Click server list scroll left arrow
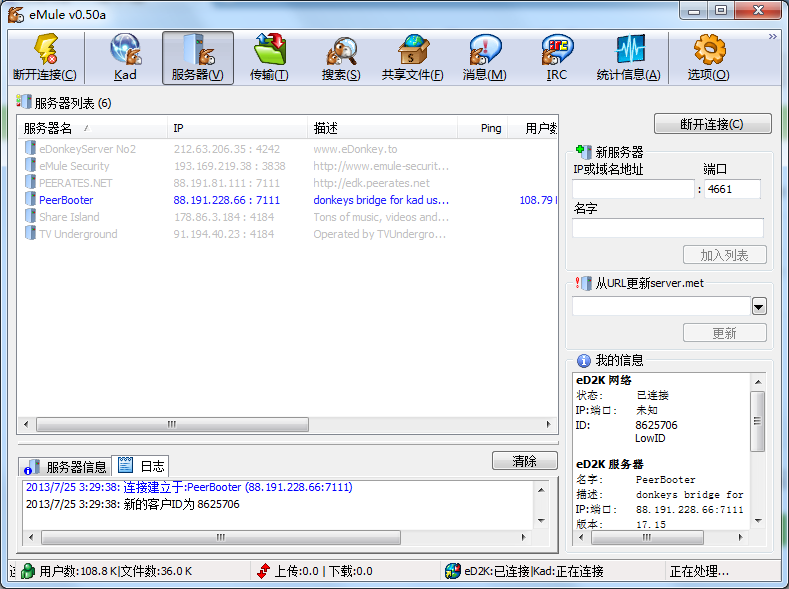The height and width of the screenshot is (589, 789). tap(26, 424)
